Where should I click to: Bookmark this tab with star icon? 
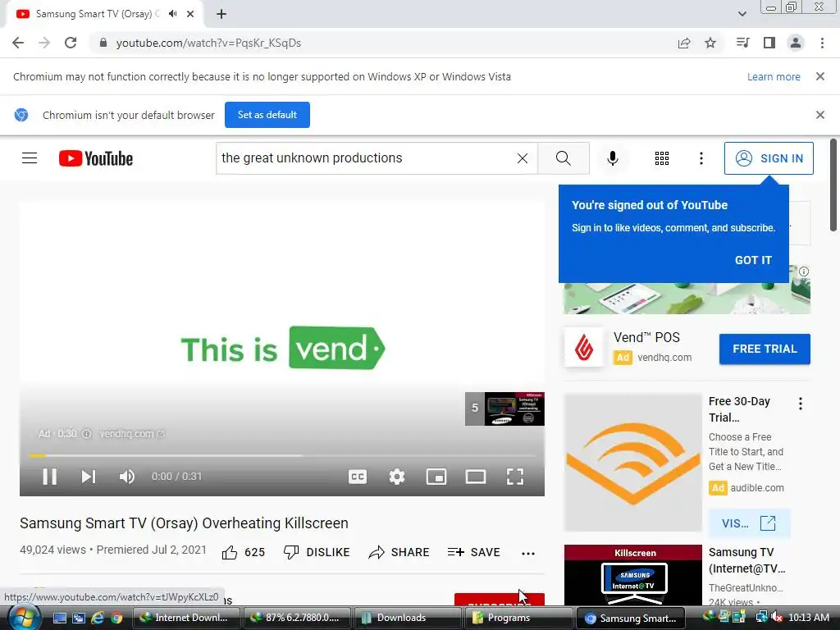tap(710, 43)
